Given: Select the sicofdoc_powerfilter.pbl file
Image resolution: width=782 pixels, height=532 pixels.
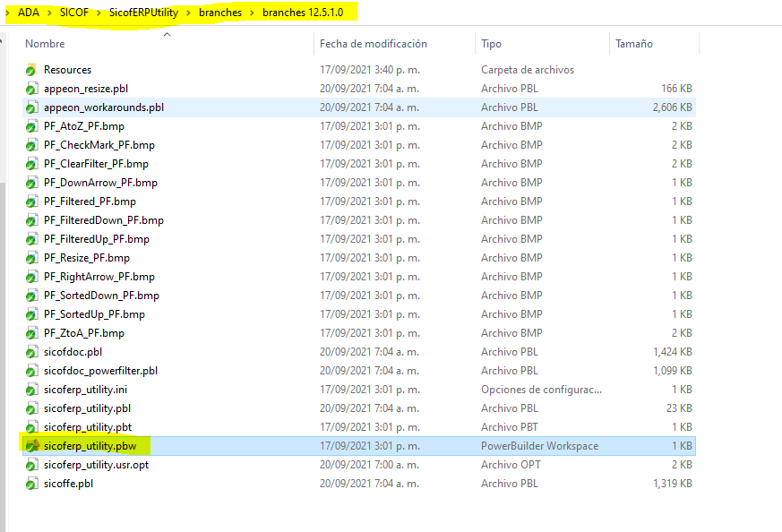Looking at the screenshot, I should pos(100,371).
